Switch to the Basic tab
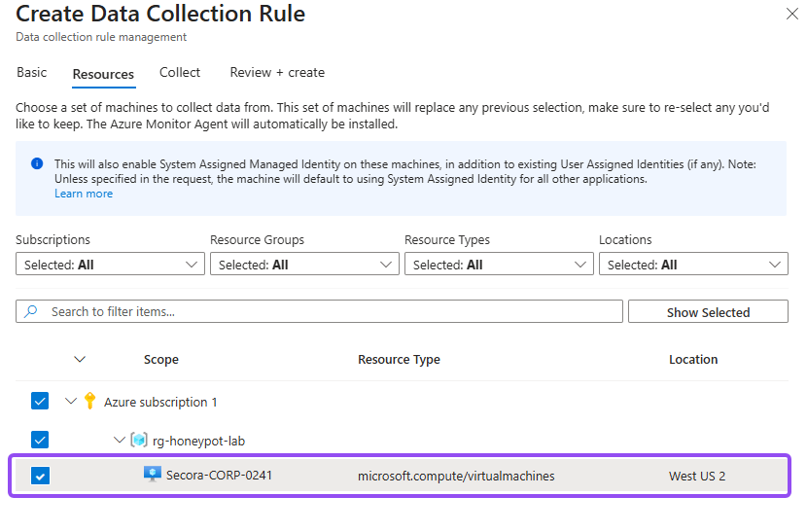This screenshot has width=807, height=532. pyautogui.click(x=32, y=73)
